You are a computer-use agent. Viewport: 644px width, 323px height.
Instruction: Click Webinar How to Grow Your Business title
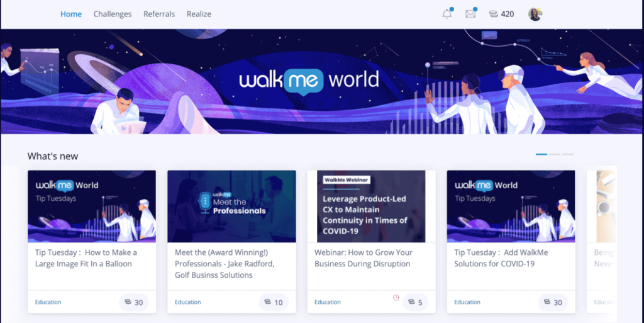[x=364, y=258]
